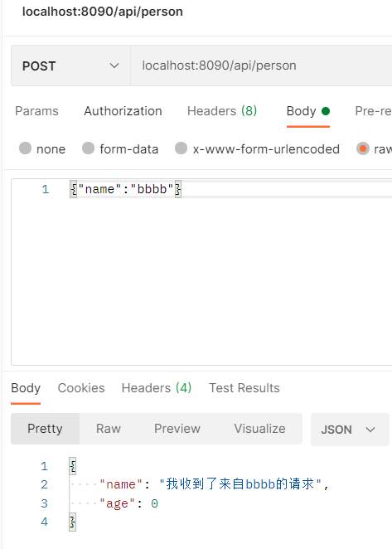This screenshot has width=392, height=549.
Task: Select the request Body tab
Action: pyautogui.click(x=308, y=111)
